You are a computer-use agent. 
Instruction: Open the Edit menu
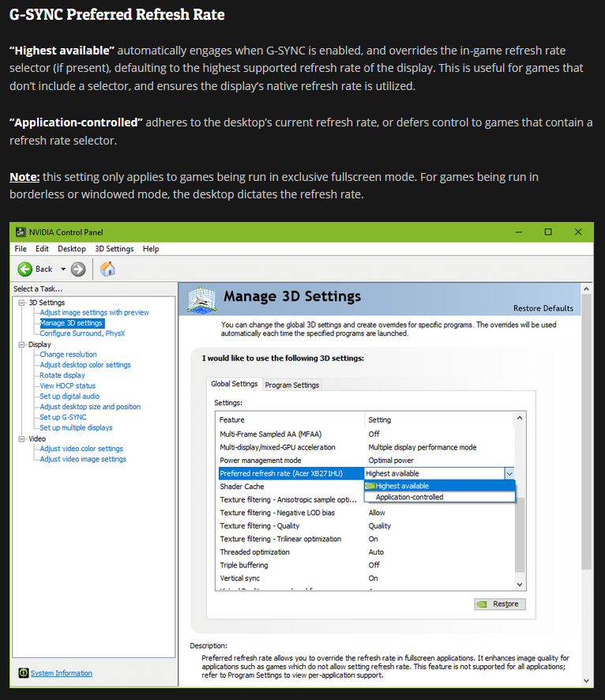[x=42, y=249]
